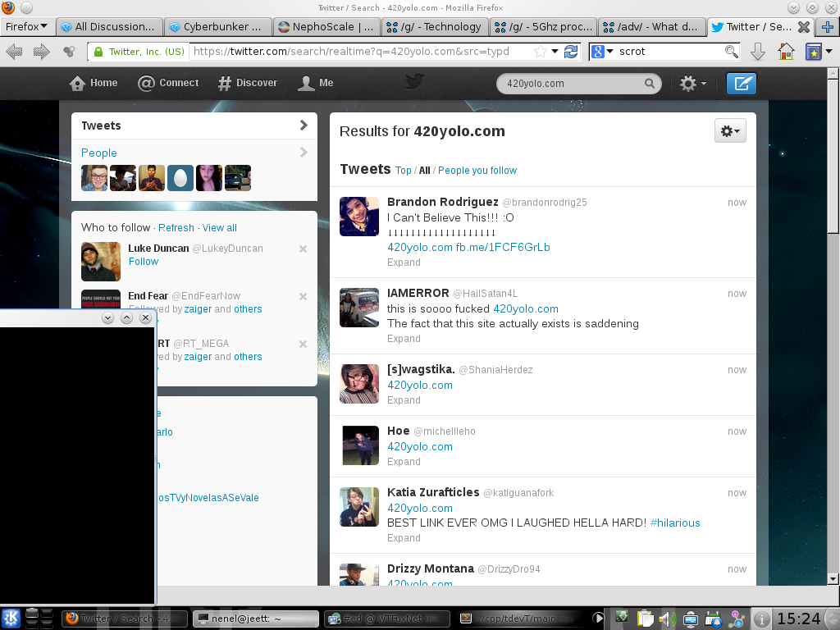Expand the Hoe @michellleho tweet
This screenshot has width=840, height=630.
coord(404,462)
